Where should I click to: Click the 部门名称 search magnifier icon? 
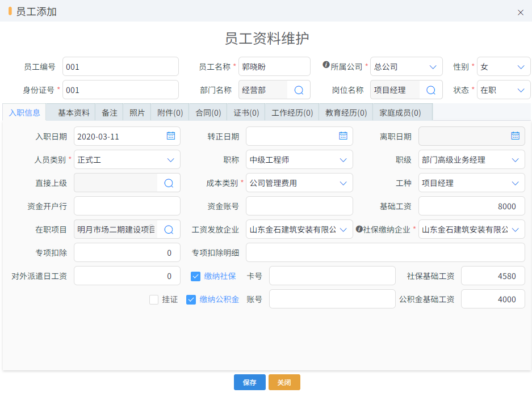(299, 90)
